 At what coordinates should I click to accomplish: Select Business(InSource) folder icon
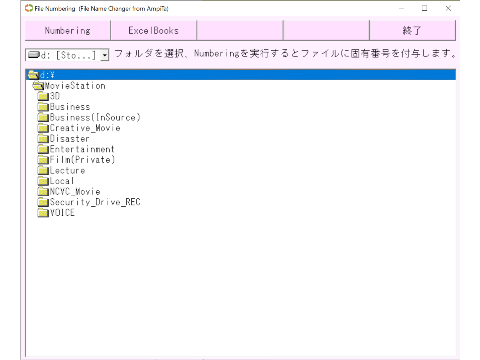(43, 118)
